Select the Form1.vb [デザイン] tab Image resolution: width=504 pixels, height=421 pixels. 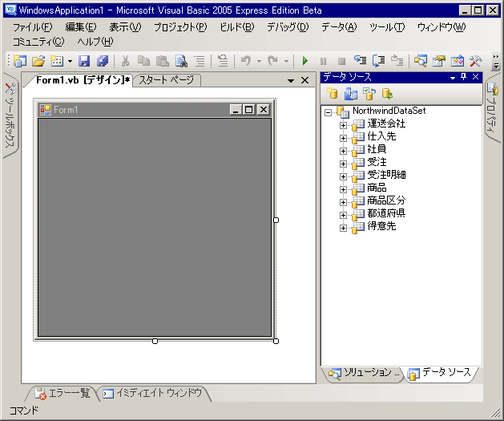pos(80,80)
